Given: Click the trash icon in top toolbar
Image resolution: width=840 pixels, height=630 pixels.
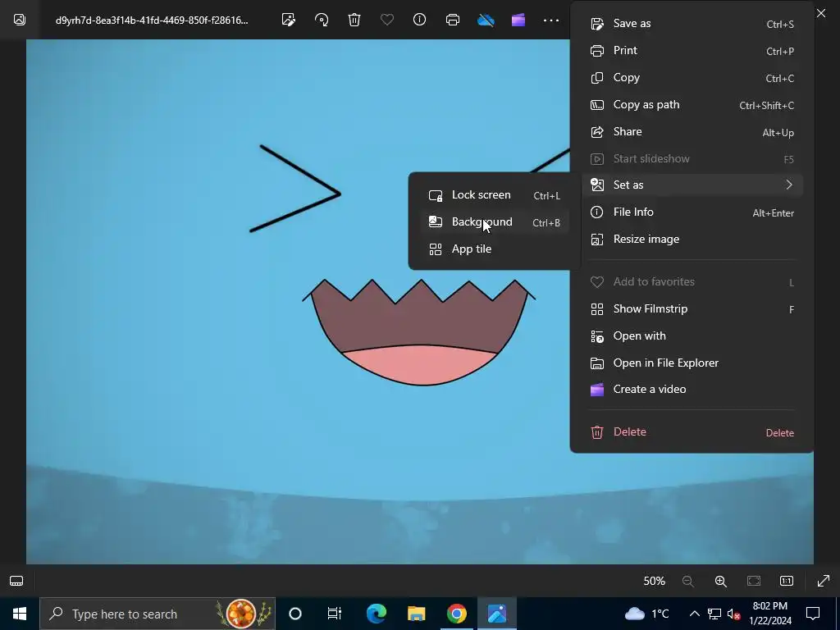Looking at the screenshot, I should (x=354, y=21).
